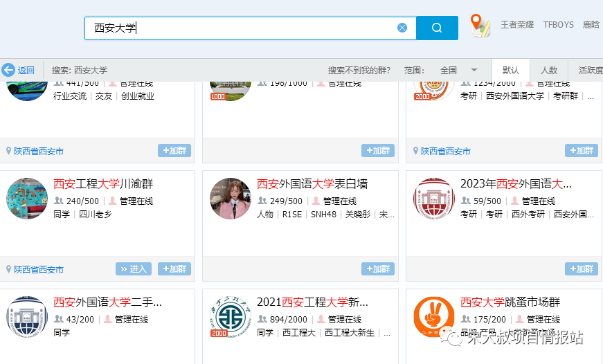Click 西安大学跳蚤市场群 orange hand avatar
Viewport: 603px width, 364px height.
pyautogui.click(x=434, y=317)
